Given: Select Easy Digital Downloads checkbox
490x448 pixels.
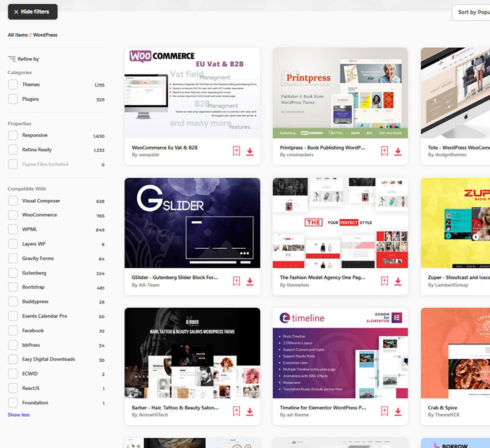Looking at the screenshot, I should tap(13, 359).
